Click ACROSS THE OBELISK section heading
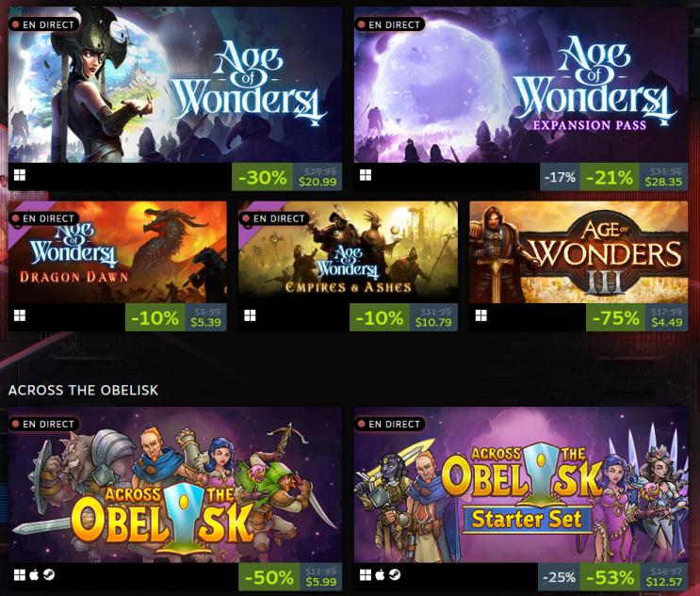 click(x=83, y=391)
